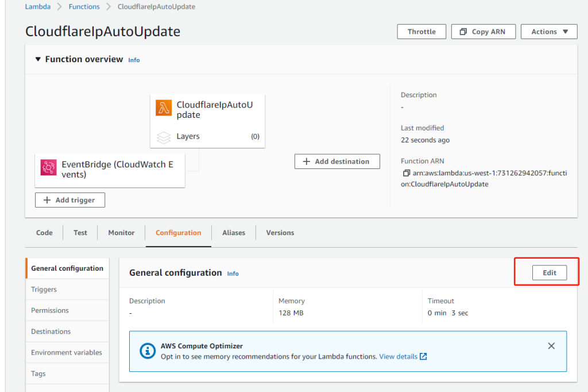The height and width of the screenshot is (392, 588).
Task: Click the Lambda function orange icon
Action: pos(164,108)
